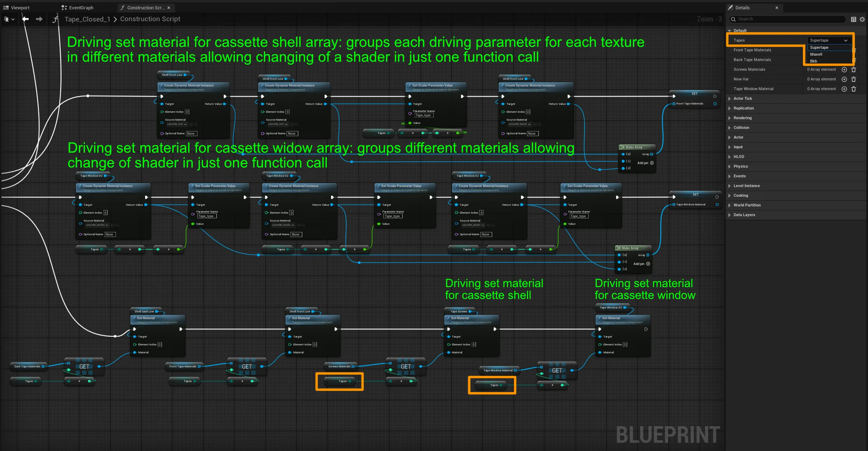Expand the Actor Tick category
This screenshot has height=451, width=868.
(x=730, y=98)
